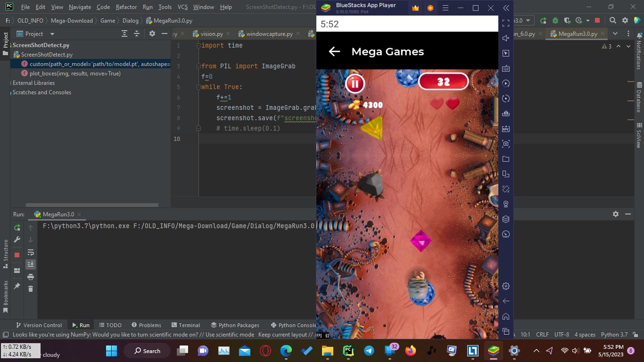644x362 pixels.
Task: Open the Terminal tool window tab
Action: point(186,325)
